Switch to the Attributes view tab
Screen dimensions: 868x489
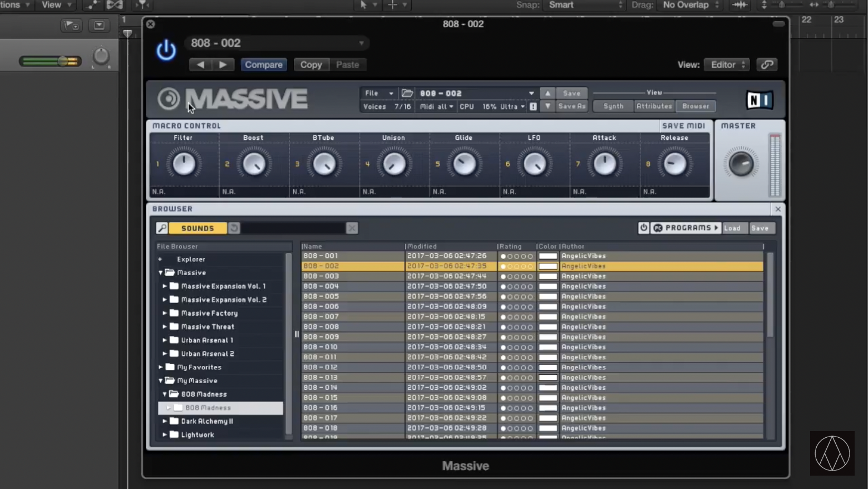[x=654, y=106]
